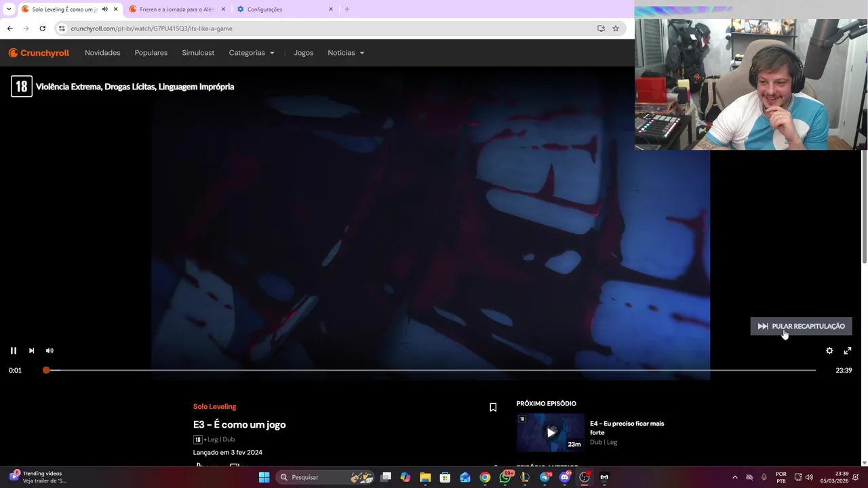The image size is (868, 488).
Task: Mute audio icon on Solo Leveling tab
Action: pyautogui.click(x=104, y=9)
